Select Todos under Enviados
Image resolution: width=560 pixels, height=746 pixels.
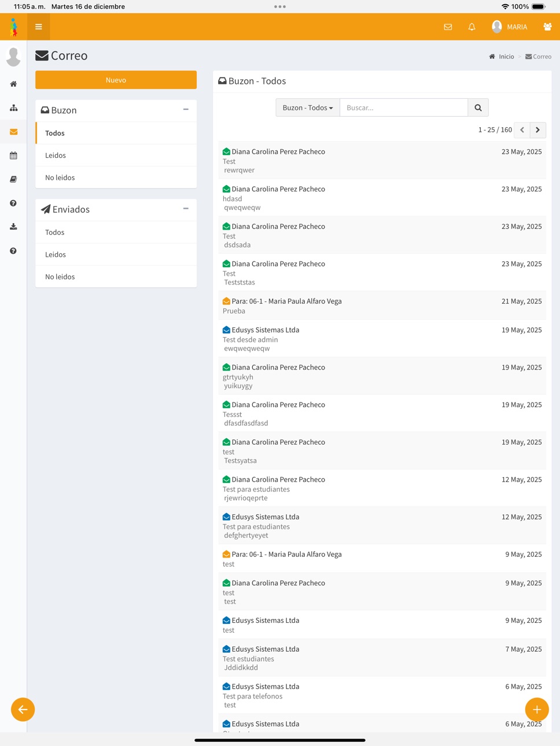coord(116,232)
